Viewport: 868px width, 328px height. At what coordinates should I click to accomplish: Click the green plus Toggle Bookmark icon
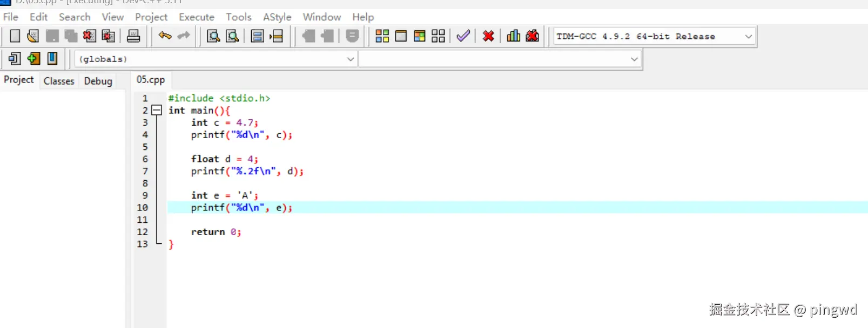pos(33,58)
